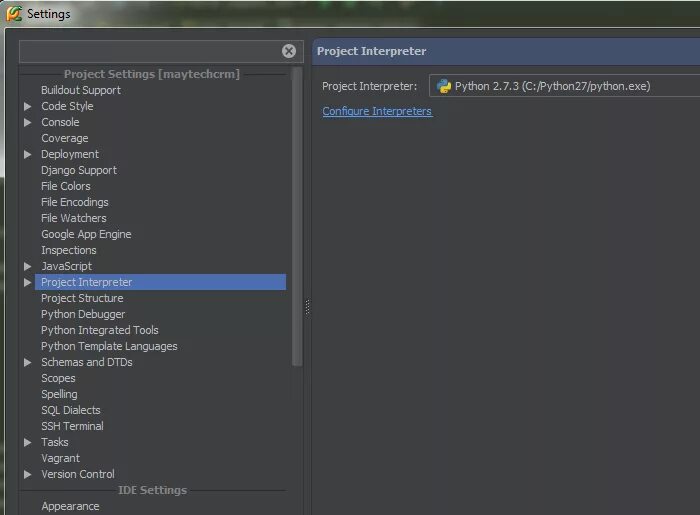The height and width of the screenshot is (515, 700).
Task: Select the Code Style entry
Action: click(x=67, y=106)
